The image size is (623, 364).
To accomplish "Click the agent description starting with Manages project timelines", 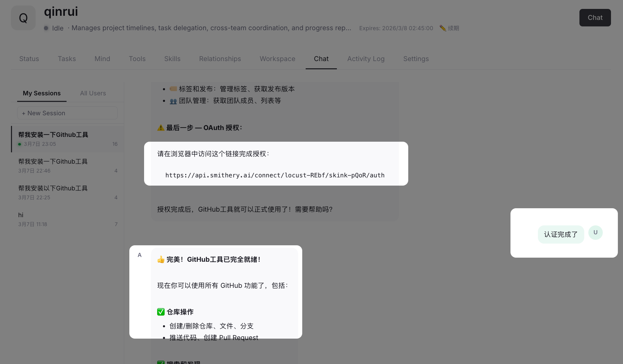I will tap(211, 28).
